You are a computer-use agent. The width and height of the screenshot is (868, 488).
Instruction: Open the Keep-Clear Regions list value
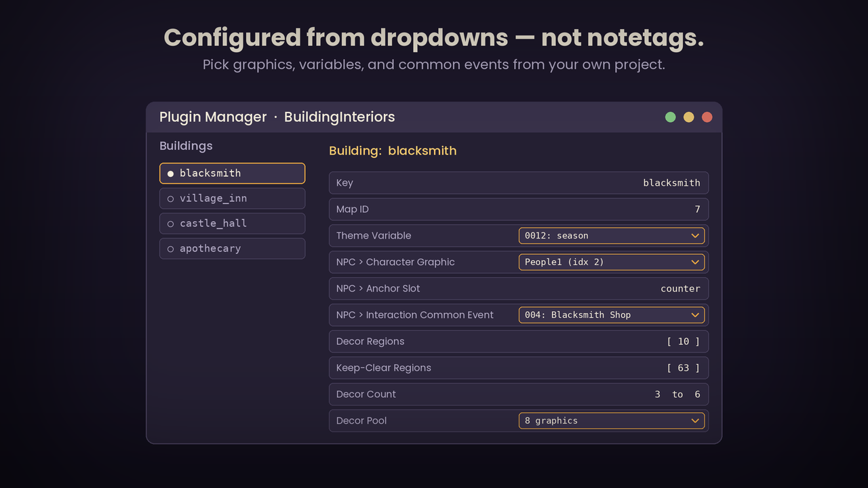[x=683, y=368]
